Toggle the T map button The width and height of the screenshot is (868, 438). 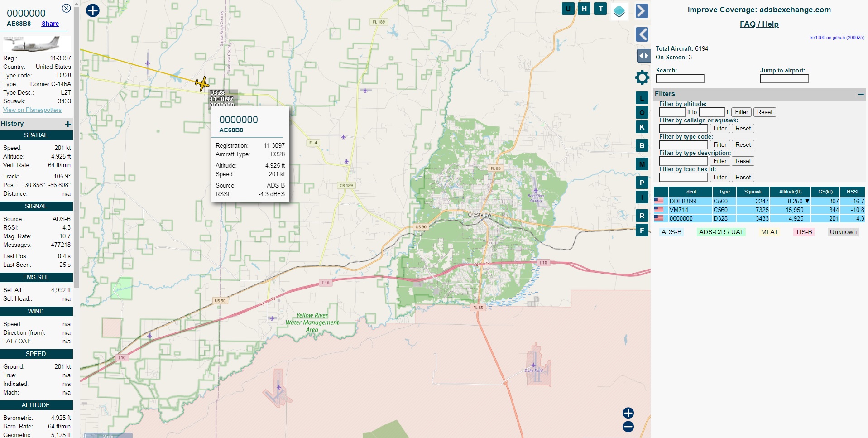tap(600, 9)
